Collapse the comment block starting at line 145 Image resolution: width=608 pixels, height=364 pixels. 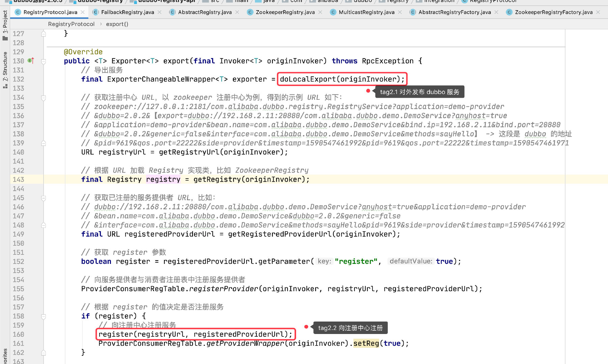(x=44, y=198)
